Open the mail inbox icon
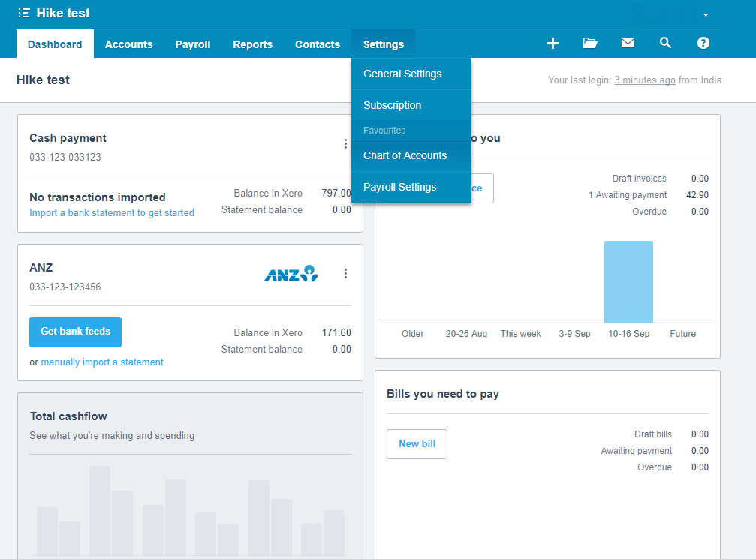 (628, 43)
